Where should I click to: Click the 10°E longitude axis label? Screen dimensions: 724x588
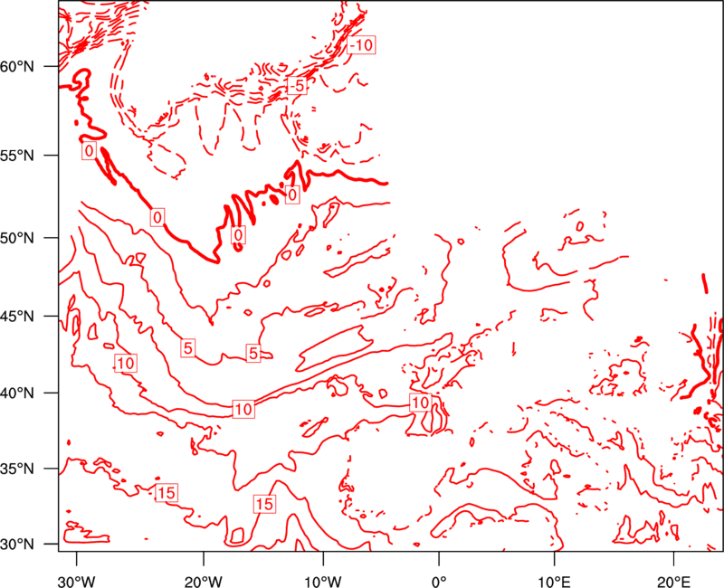point(554,582)
